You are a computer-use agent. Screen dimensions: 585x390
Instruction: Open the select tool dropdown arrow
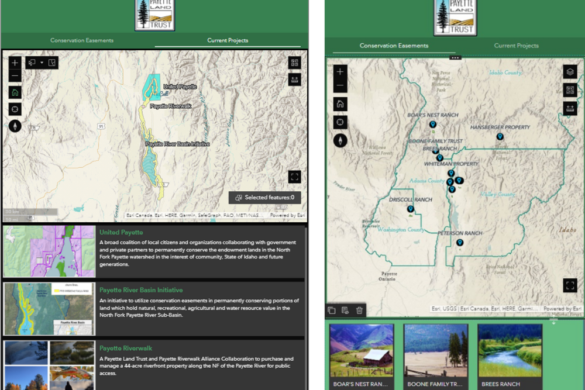tap(42, 63)
